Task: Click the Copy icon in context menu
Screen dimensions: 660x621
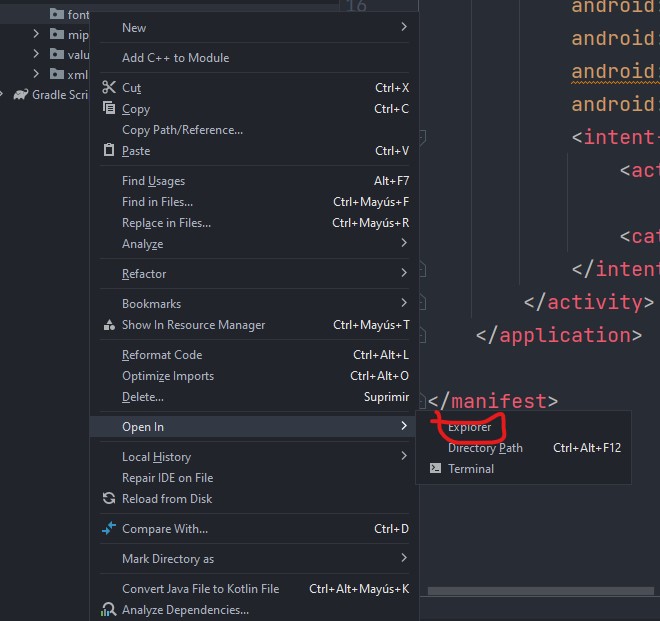Action: click(x=109, y=109)
